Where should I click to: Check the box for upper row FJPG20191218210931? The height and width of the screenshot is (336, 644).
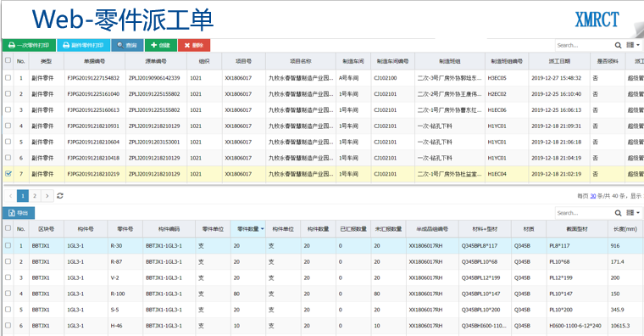[x=8, y=126]
